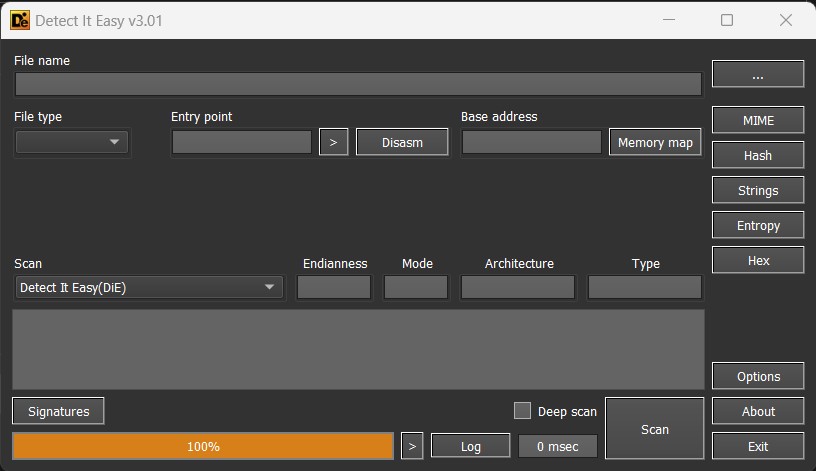
Task: Click the 100% orange progress bar
Action: (203, 446)
